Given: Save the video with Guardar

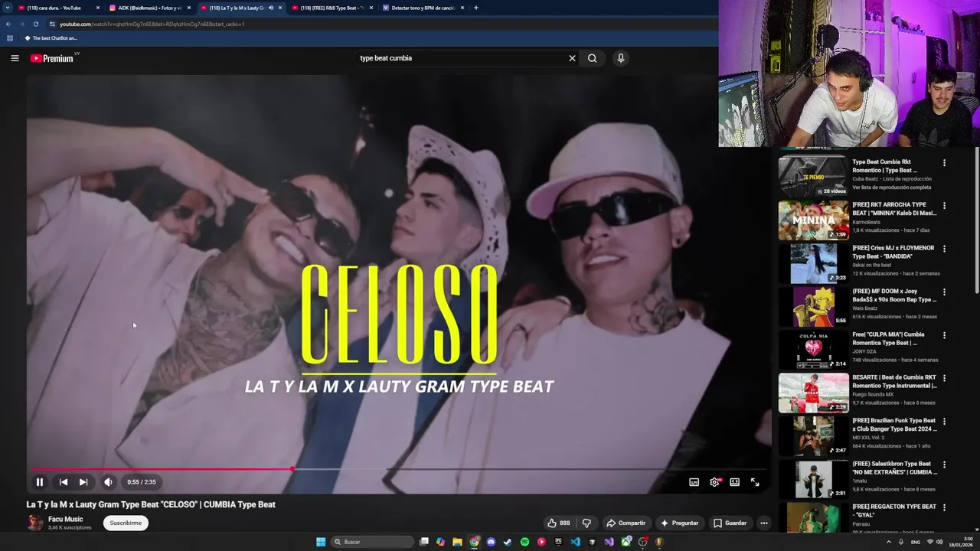Looking at the screenshot, I should coord(730,523).
